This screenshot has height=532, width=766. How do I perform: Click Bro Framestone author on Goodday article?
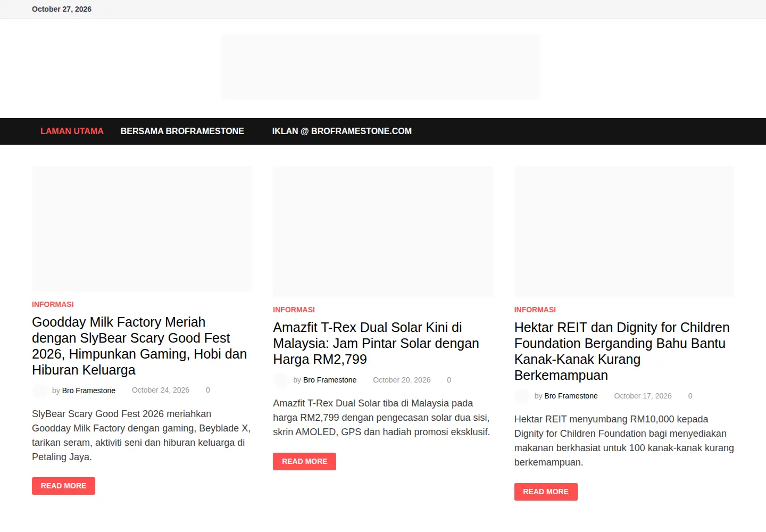(x=89, y=390)
